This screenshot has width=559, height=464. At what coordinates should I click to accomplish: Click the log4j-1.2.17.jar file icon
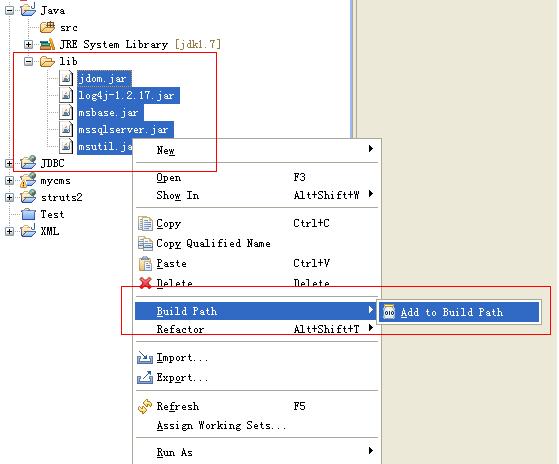(66, 95)
